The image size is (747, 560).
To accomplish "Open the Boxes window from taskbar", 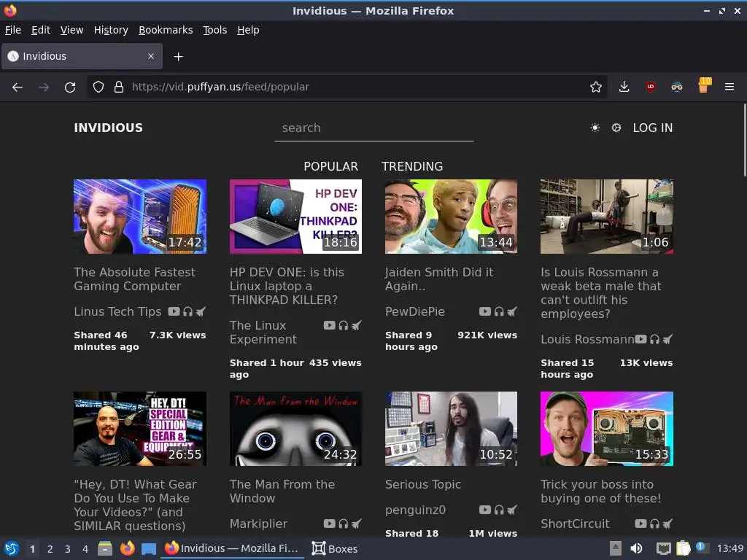I will tap(335, 548).
